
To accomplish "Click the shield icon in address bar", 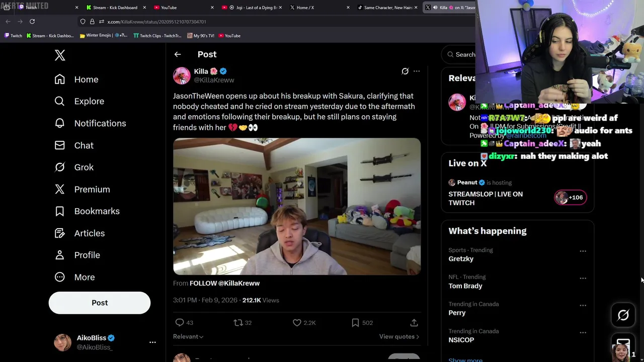I will tap(83, 22).
